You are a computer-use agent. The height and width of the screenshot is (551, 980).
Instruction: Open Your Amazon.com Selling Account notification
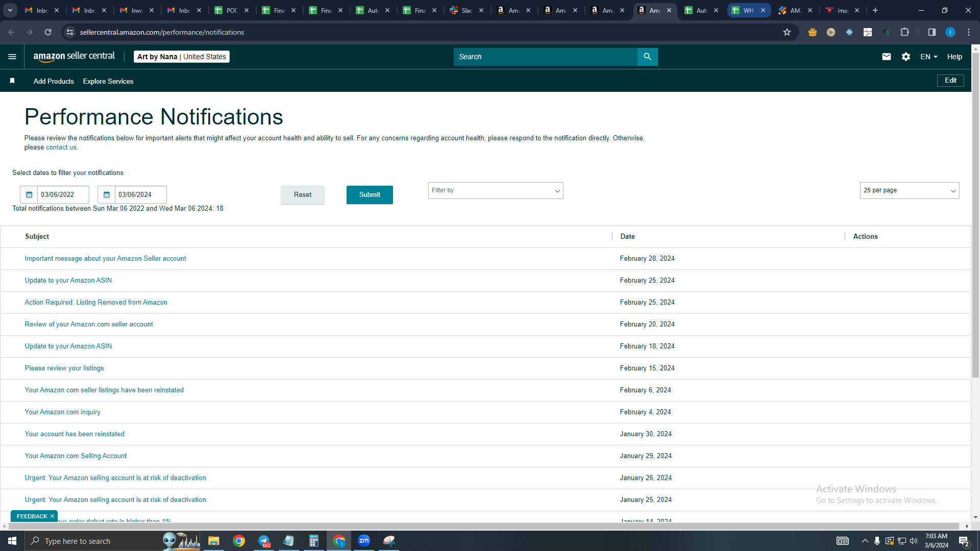pyautogui.click(x=76, y=456)
